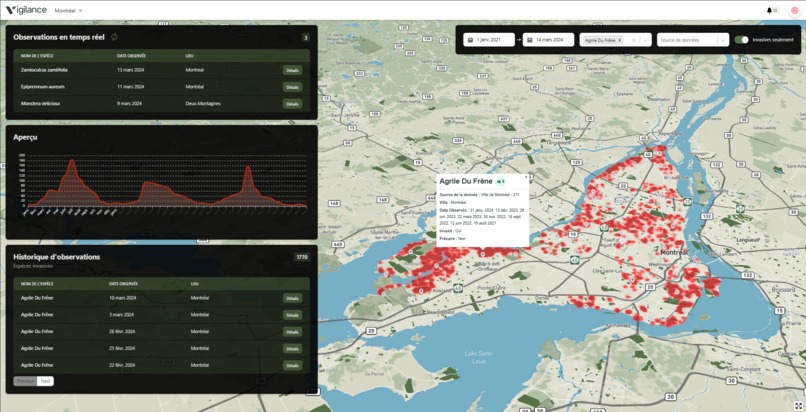Open Détails for 10 mars 2024 observation

click(292, 298)
